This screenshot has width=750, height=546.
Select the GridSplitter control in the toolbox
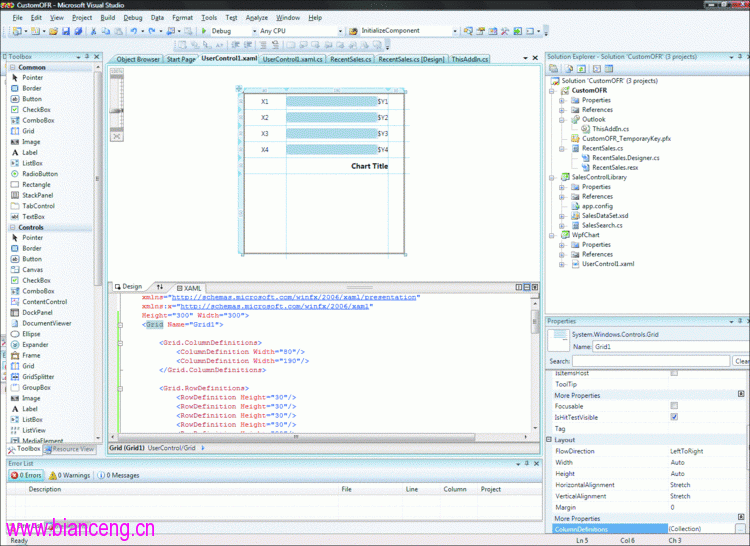coord(38,377)
